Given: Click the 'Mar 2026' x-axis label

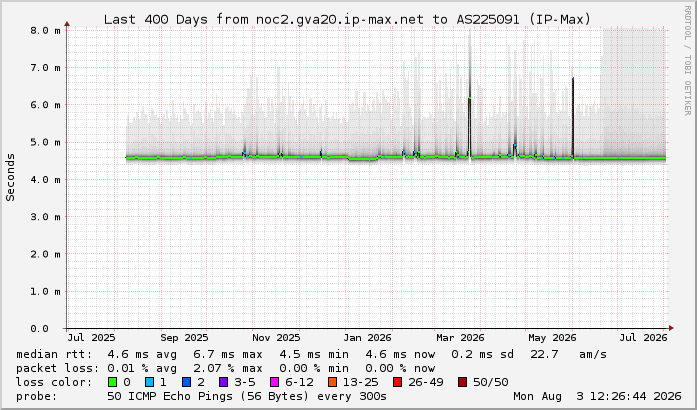Looking at the screenshot, I should tap(460, 338).
